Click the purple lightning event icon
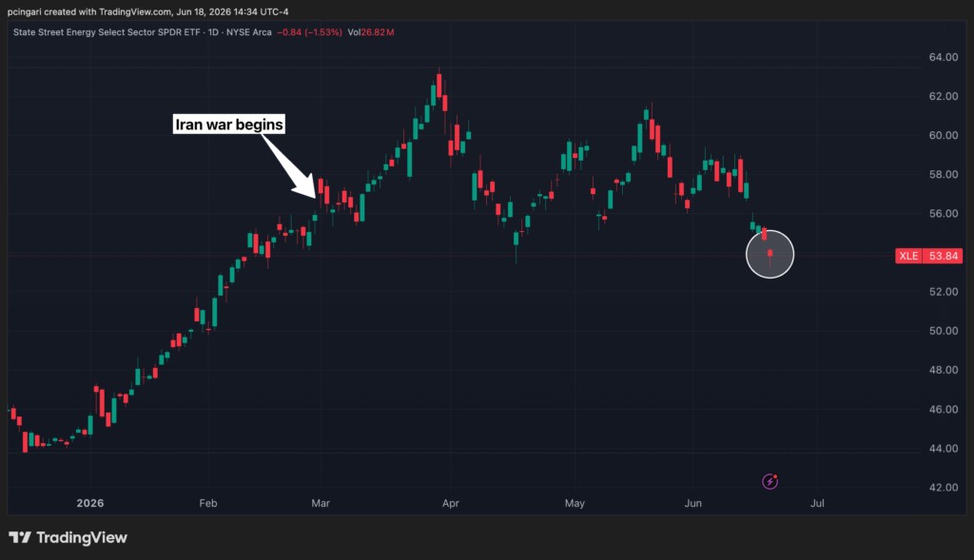 coord(769,481)
